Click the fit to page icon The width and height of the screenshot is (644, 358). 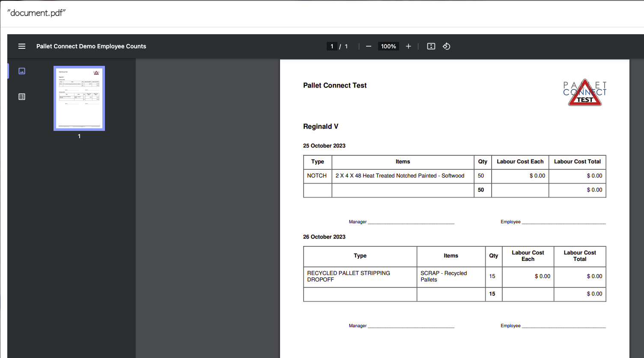pos(431,46)
